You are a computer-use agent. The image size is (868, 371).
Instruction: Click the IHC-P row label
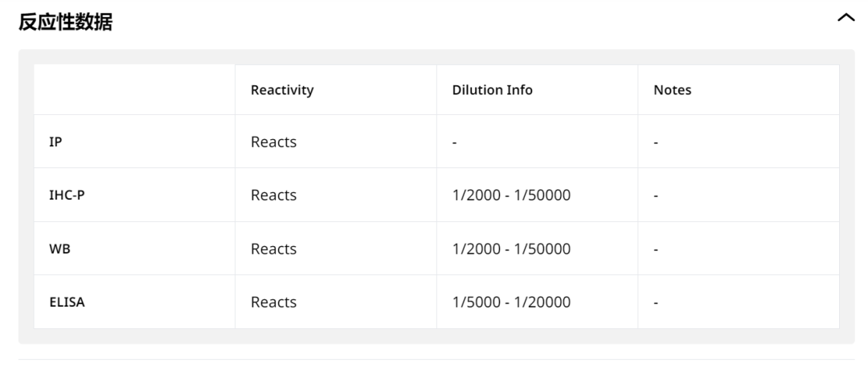68,196
